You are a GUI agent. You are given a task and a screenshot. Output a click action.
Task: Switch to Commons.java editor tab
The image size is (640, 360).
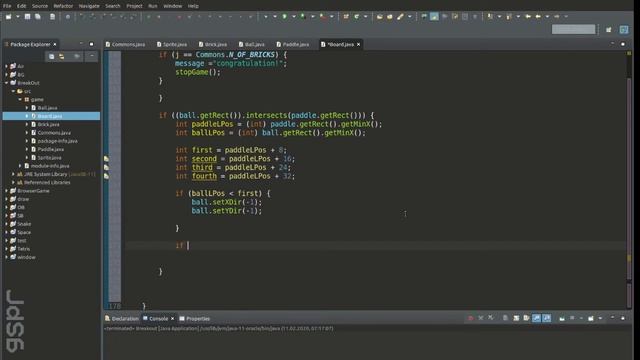click(x=125, y=44)
